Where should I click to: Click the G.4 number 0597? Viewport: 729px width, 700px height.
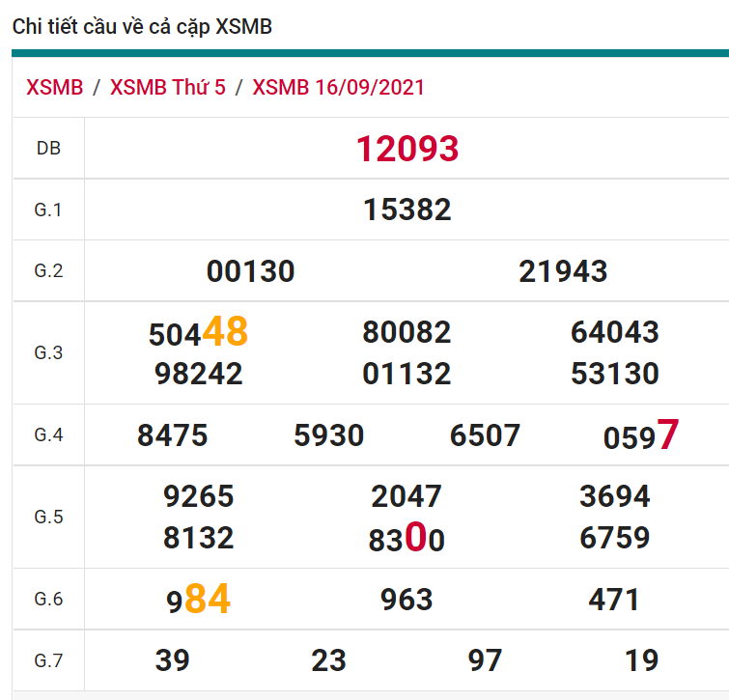click(640, 436)
